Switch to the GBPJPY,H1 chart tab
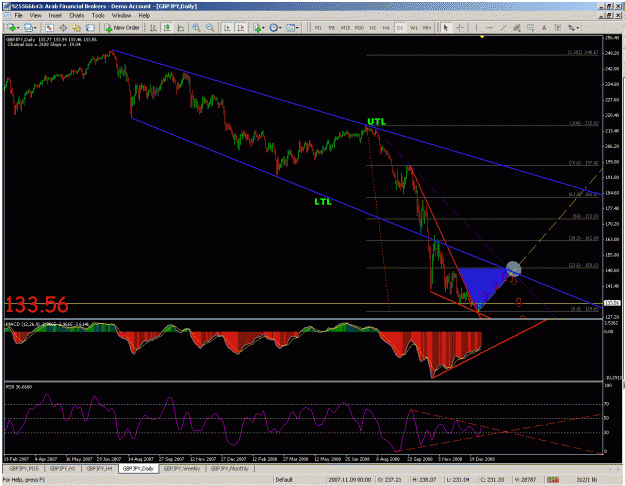The width and height of the screenshot is (625, 486). [62, 469]
